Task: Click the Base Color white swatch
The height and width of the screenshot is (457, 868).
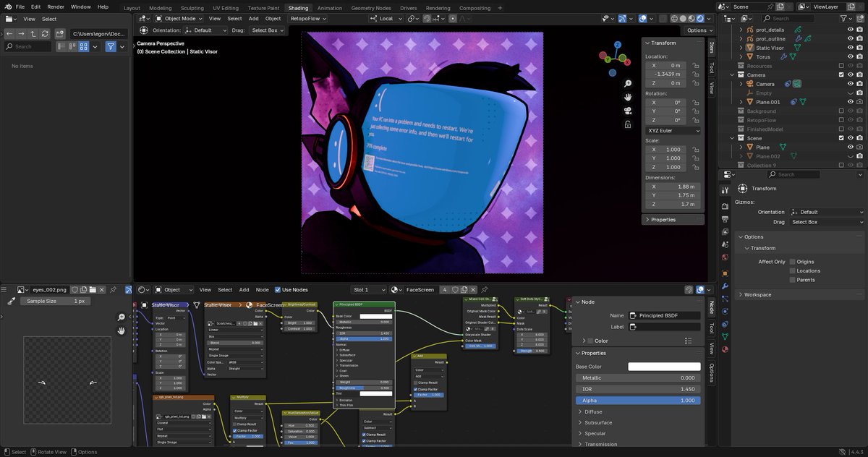Action: tap(664, 367)
